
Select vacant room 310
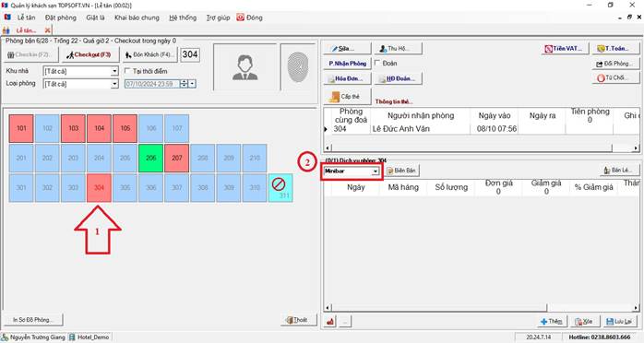click(255, 188)
